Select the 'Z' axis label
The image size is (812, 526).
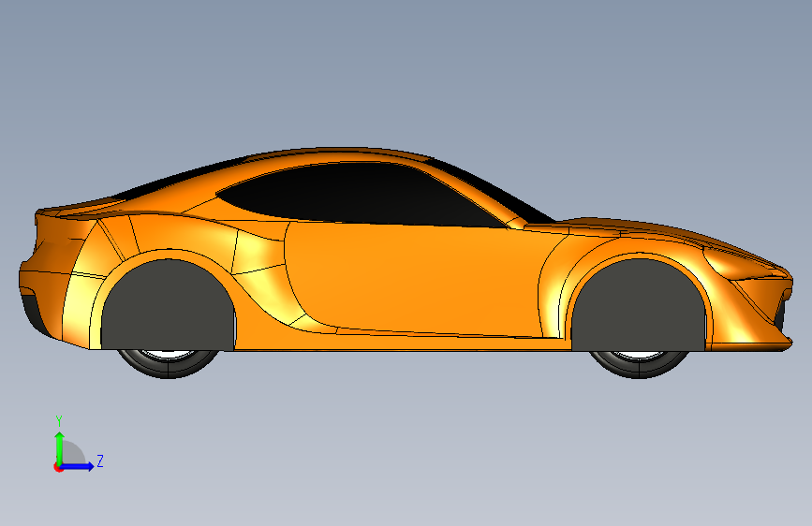[100, 460]
